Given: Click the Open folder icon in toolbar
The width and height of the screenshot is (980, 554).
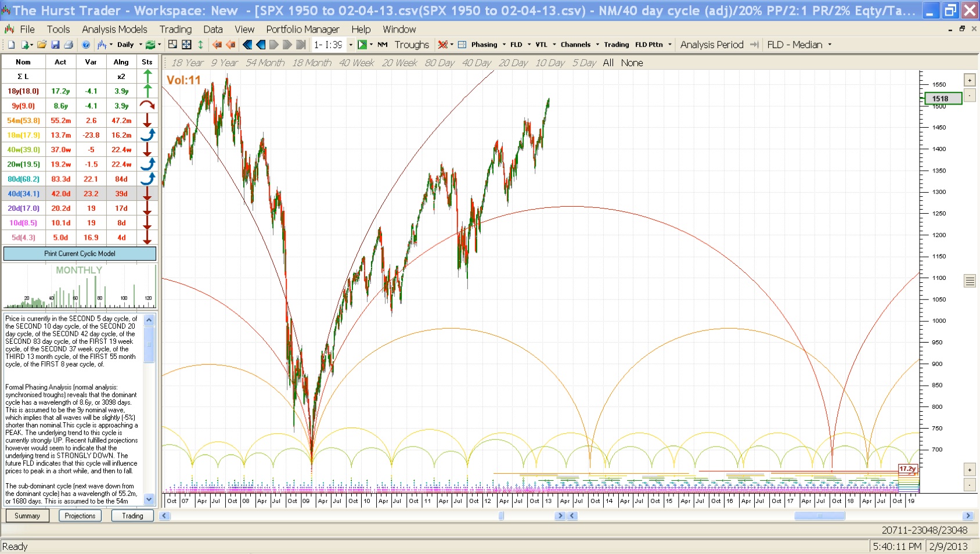Looking at the screenshot, I should click(x=41, y=45).
